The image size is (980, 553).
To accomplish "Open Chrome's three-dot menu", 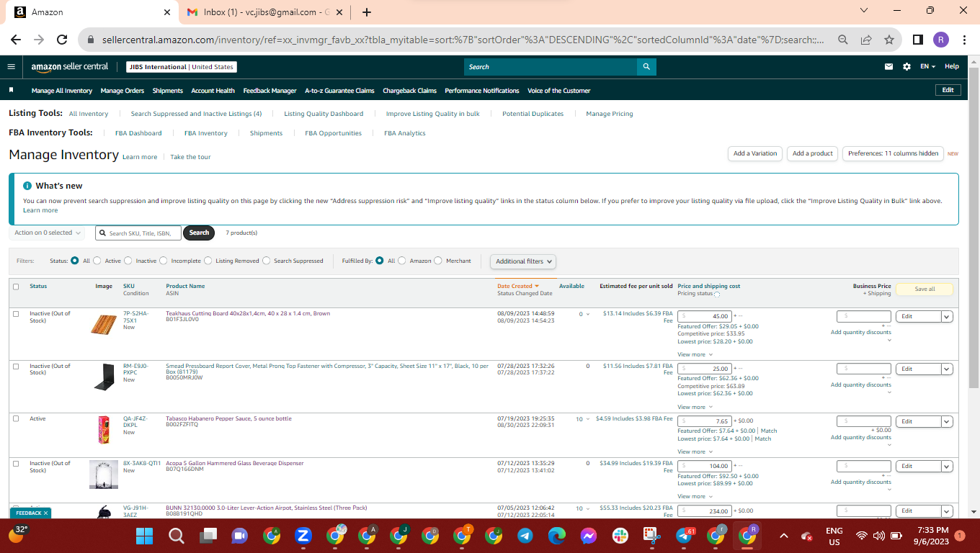I will click(963, 40).
